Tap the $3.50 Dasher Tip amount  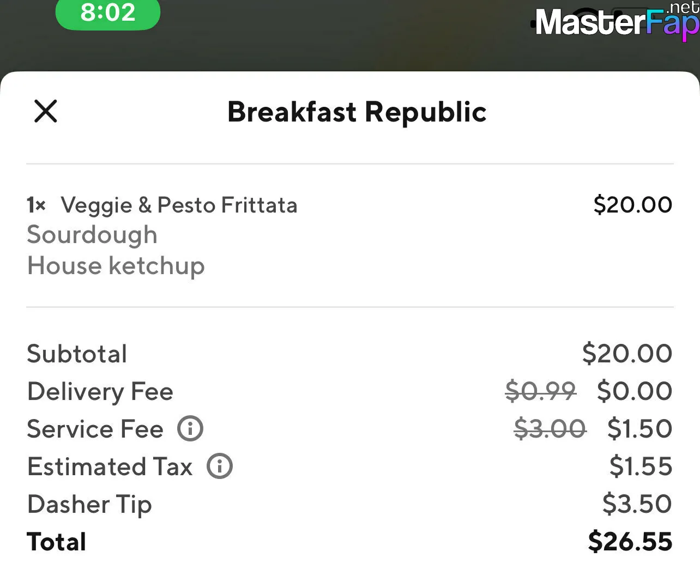click(637, 504)
